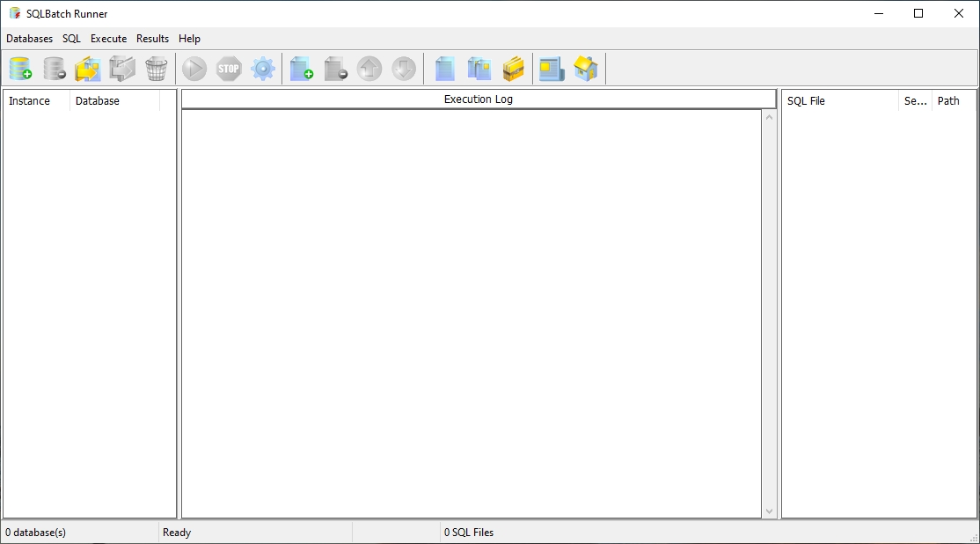Add SQL files to the batch
The width and height of the screenshot is (980, 544).
(301, 69)
